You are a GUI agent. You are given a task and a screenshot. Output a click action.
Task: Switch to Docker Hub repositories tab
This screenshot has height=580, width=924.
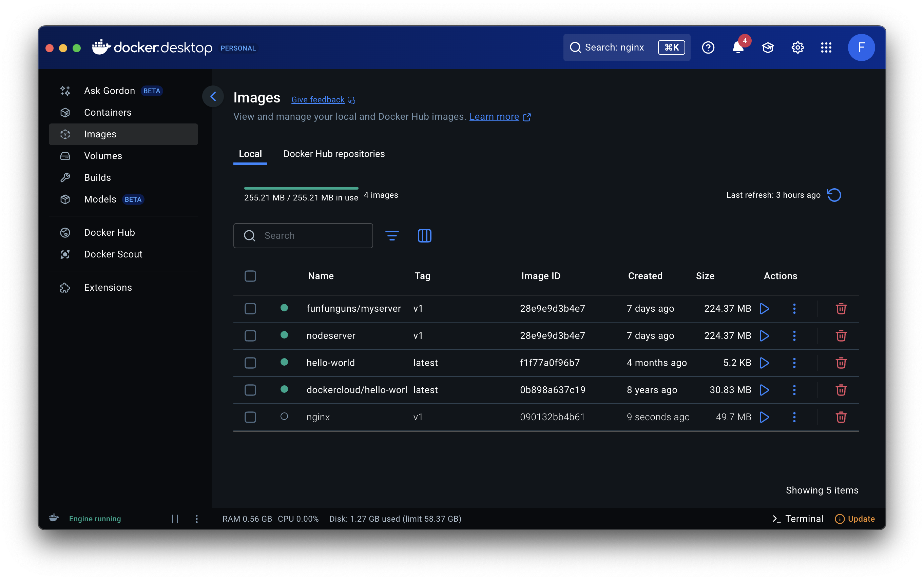click(x=334, y=154)
